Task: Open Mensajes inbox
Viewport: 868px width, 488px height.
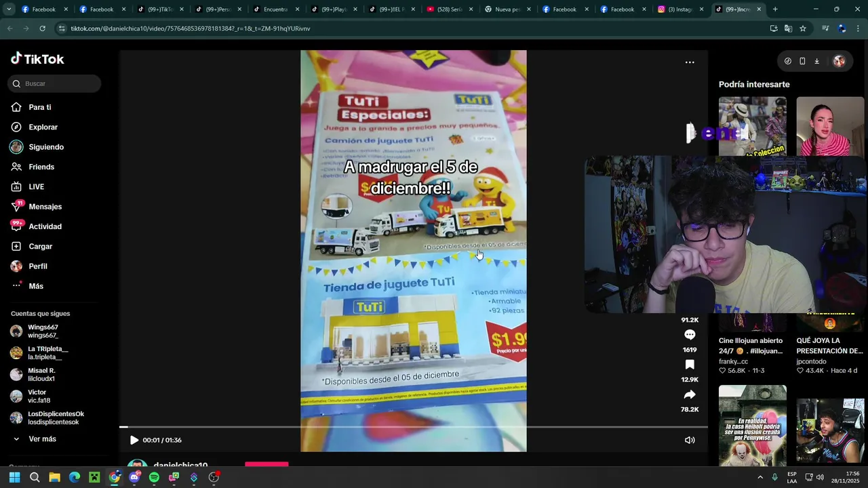Action: point(37,207)
